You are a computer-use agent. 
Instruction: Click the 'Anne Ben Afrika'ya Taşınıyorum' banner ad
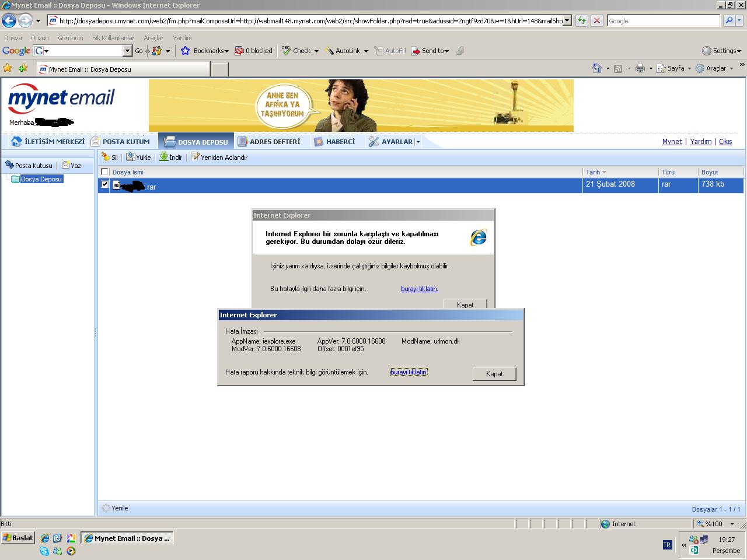pyautogui.click(x=361, y=106)
